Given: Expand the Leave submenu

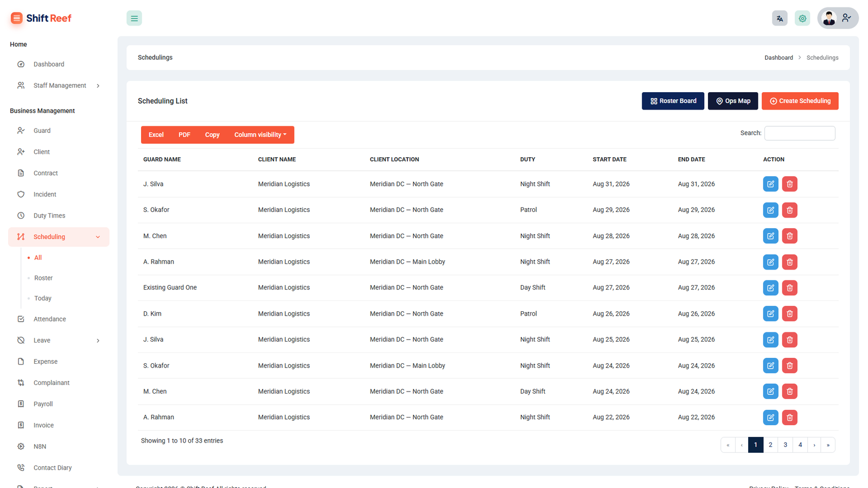Looking at the screenshot, I should pos(59,341).
